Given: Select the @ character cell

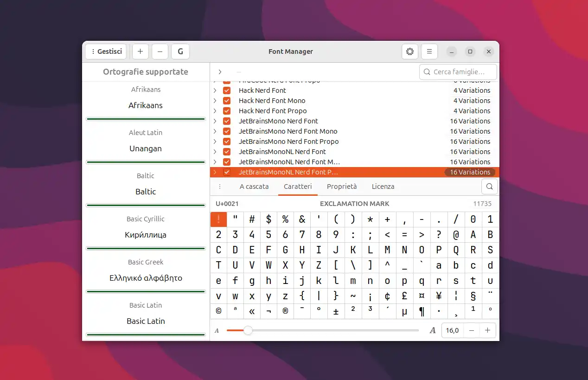Looking at the screenshot, I should [x=456, y=235].
